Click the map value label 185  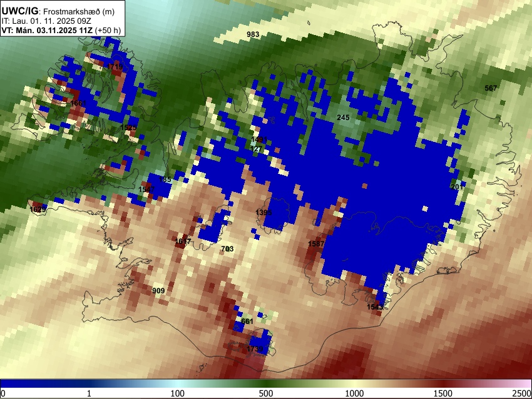coord(165,179)
